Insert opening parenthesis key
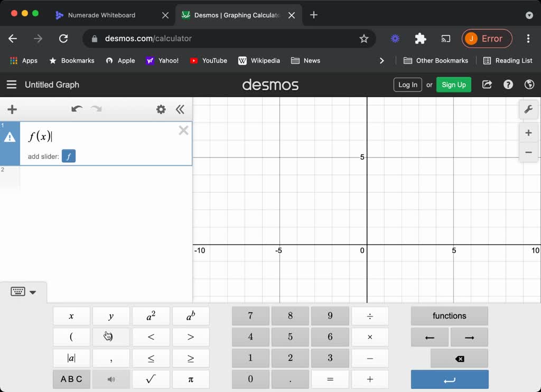The image size is (541, 392). [x=71, y=337]
